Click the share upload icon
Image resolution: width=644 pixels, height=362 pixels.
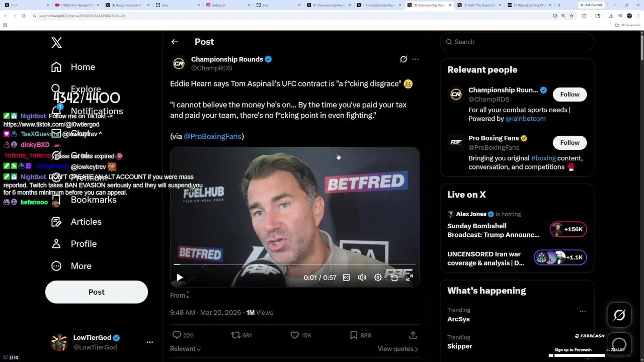[x=413, y=335]
